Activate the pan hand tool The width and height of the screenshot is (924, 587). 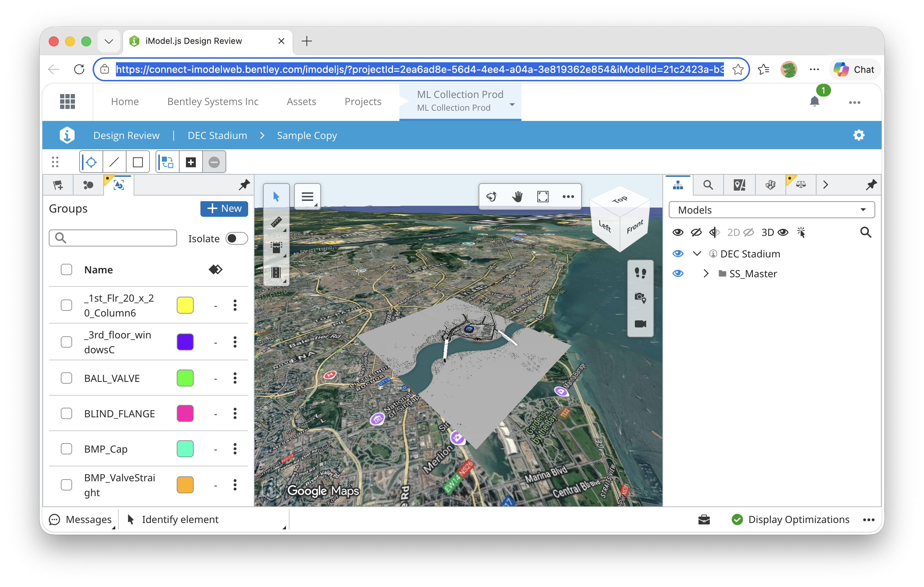[517, 197]
